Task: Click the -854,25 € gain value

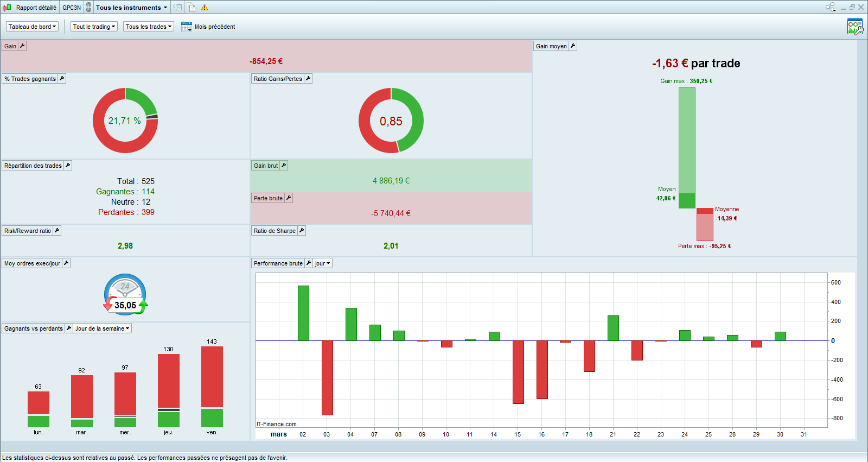Action: (266, 61)
